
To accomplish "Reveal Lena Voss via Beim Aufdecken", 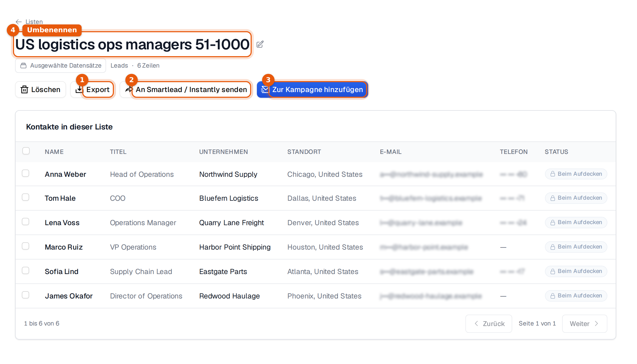I will [x=576, y=223].
